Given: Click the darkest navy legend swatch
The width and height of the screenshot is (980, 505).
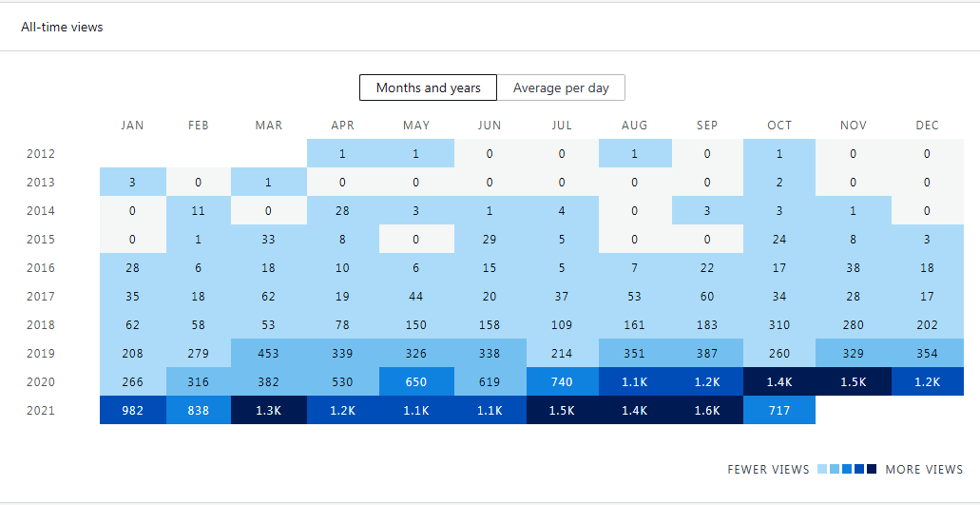Looking at the screenshot, I should (872, 469).
